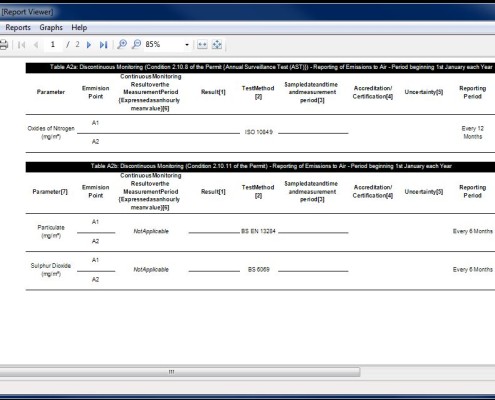Click the BS EN 13284 test method
495x400 pixels.
[x=258, y=231]
